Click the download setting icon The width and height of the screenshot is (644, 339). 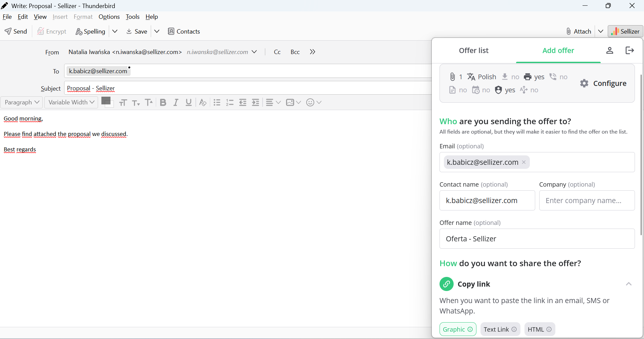pos(505,77)
